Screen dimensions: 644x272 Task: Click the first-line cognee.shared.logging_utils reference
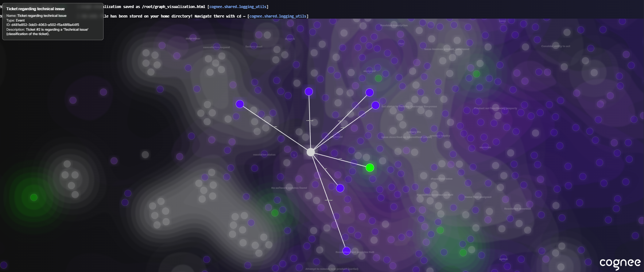pos(238,7)
